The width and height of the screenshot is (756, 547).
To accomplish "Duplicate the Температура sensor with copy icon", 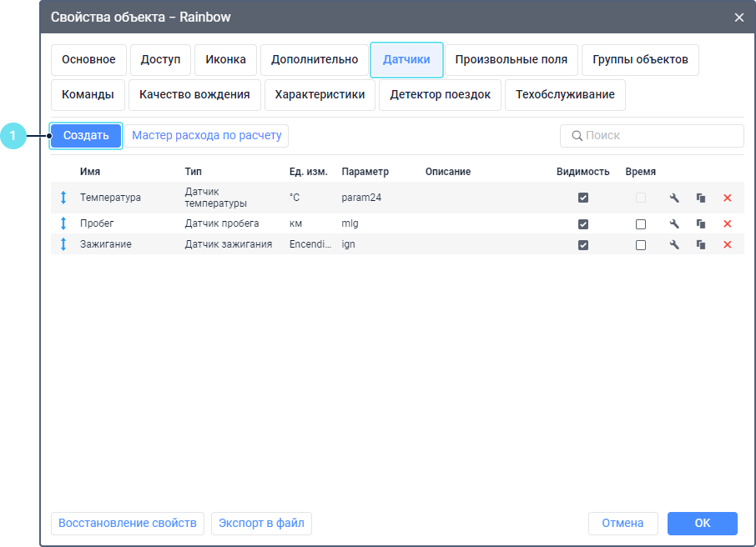I will click(701, 198).
